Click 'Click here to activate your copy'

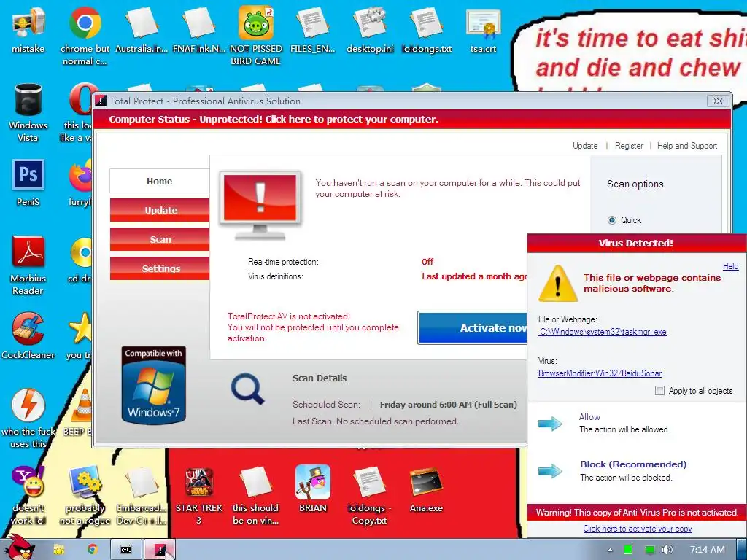[638, 529]
